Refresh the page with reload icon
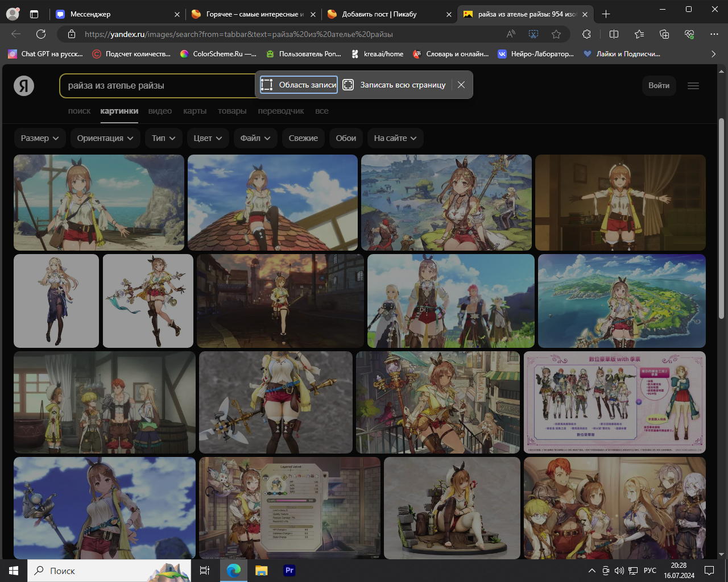The image size is (728, 582). click(x=41, y=34)
